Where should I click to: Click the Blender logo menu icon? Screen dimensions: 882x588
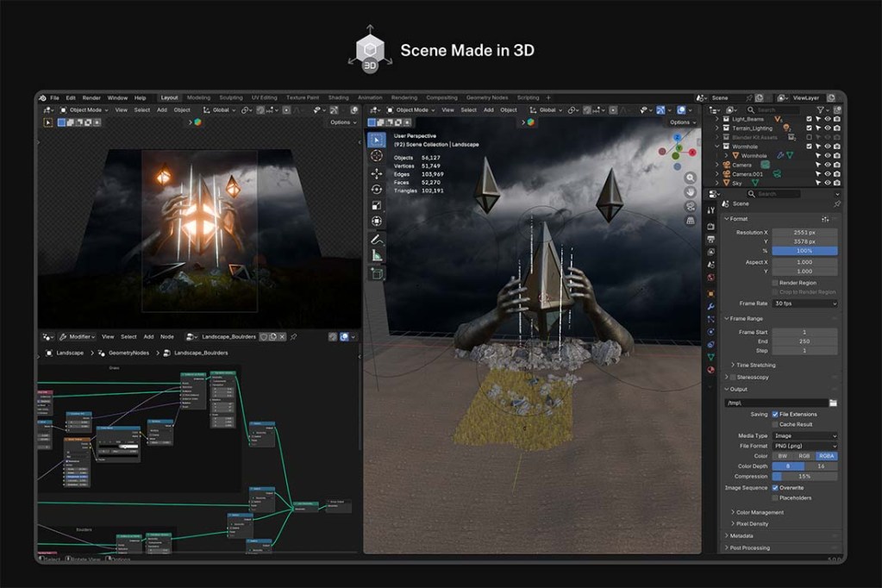click(x=43, y=98)
